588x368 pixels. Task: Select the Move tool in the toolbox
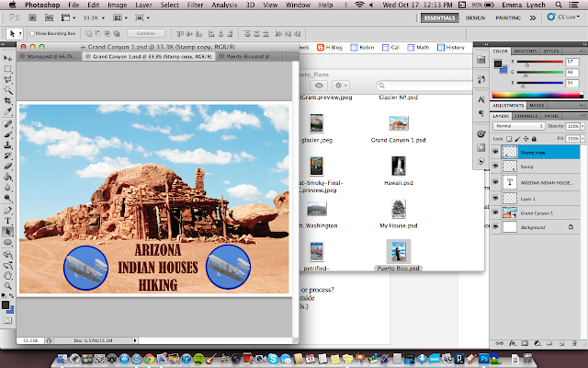coord(7,57)
